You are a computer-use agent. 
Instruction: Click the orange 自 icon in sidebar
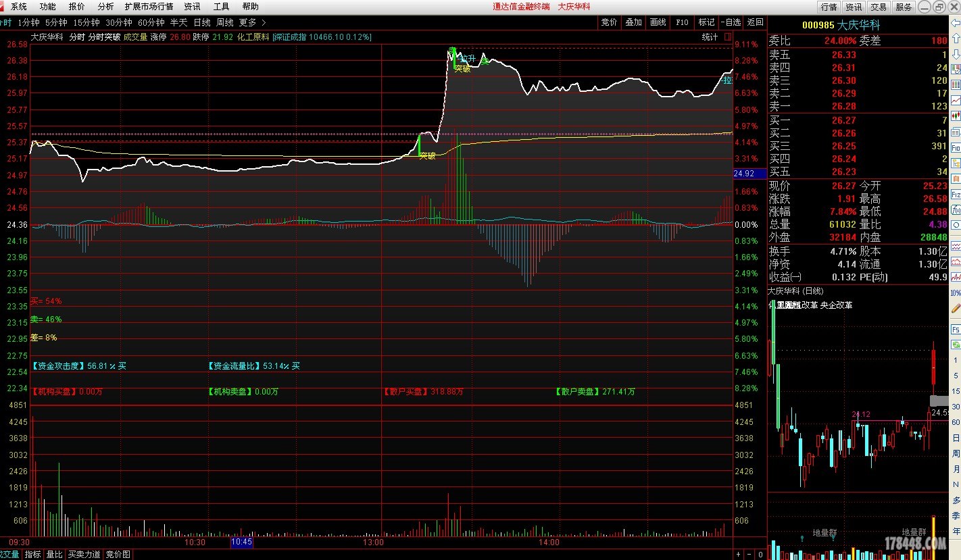tap(956, 178)
